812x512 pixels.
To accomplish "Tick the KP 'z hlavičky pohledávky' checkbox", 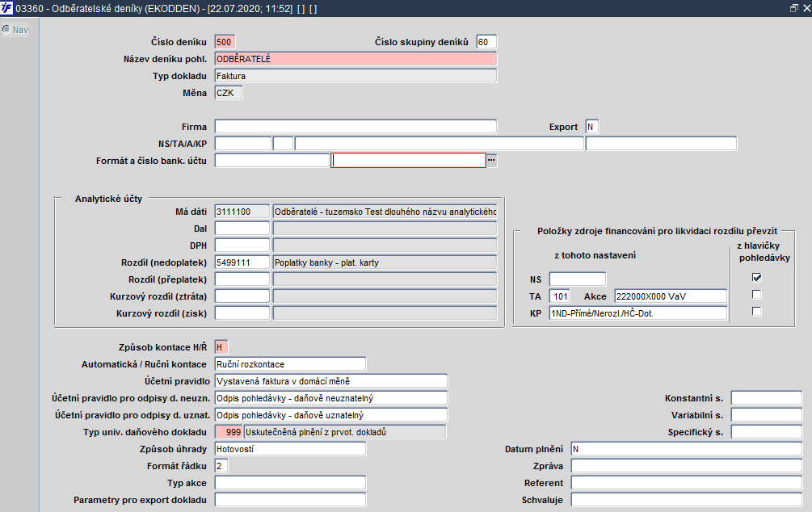I will [756, 312].
